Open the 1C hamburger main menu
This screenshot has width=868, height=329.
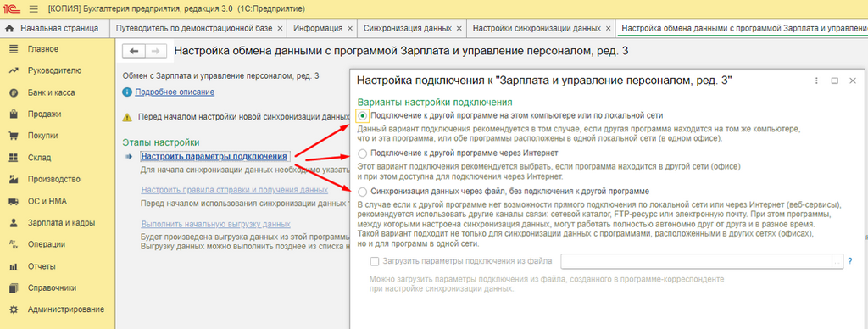click(34, 8)
